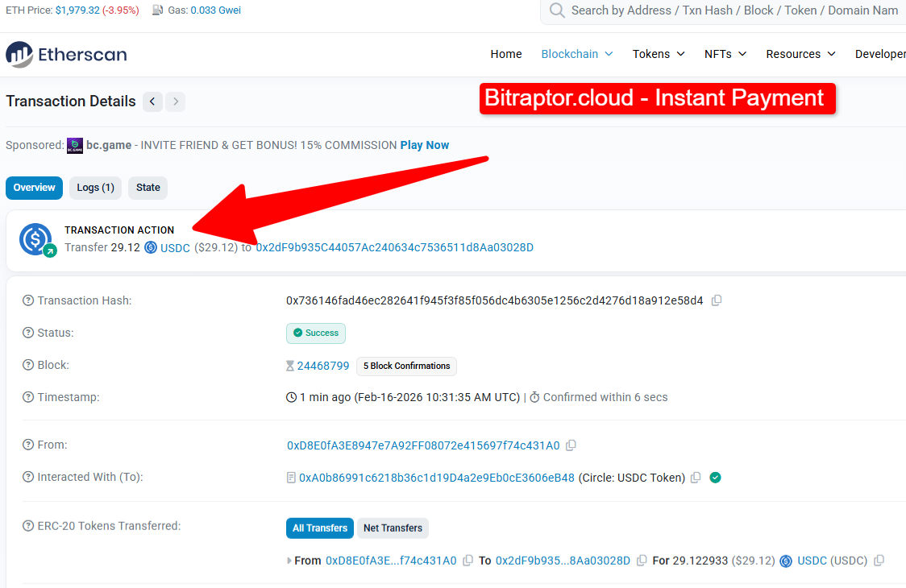The width and height of the screenshot is (906, 588).
Task: Click the Transaction Hash help icon
Action: click(28, 300)
